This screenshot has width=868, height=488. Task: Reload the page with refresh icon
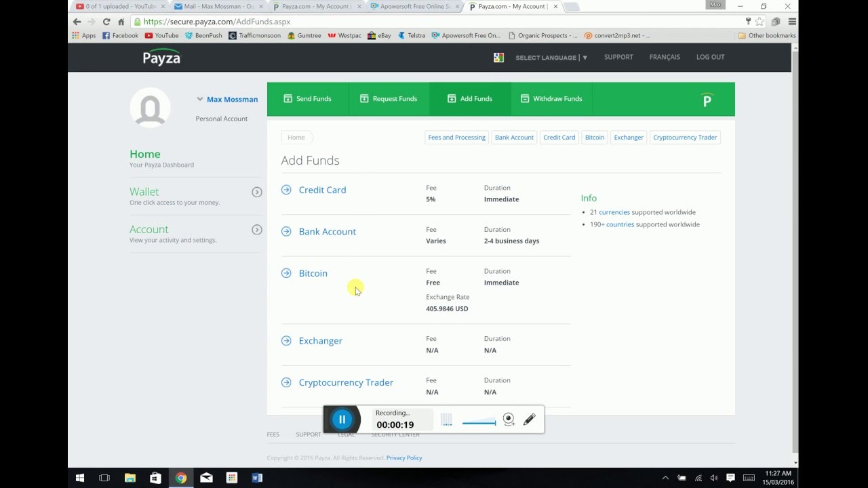point(106,22)
